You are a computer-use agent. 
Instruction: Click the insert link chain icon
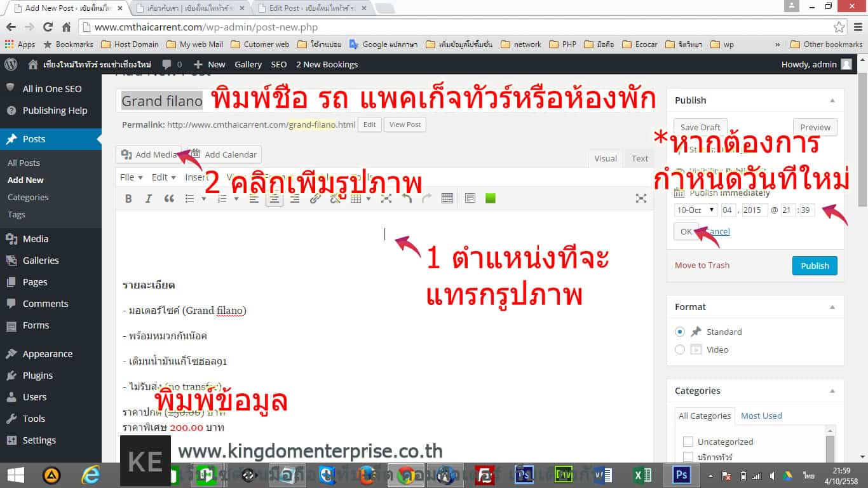click(315, 199)
